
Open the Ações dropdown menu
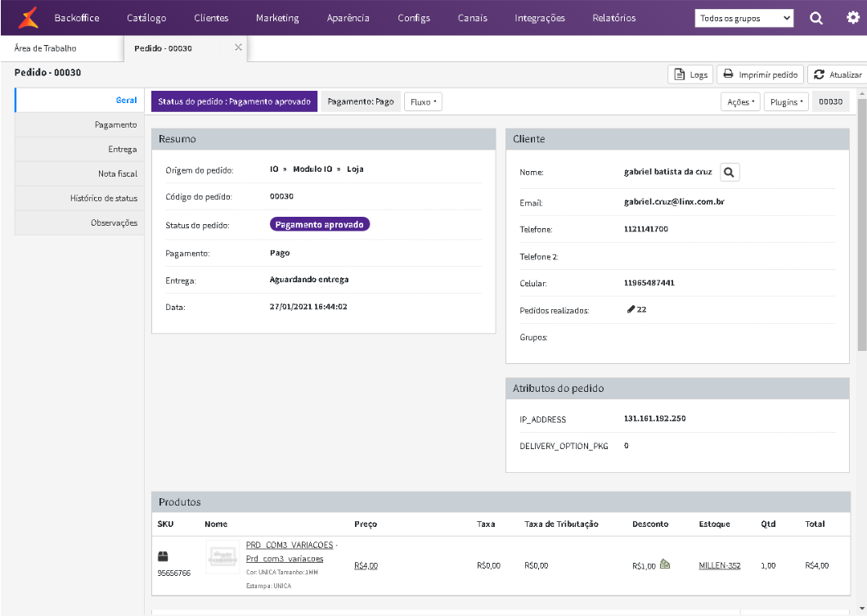tap(740, 102)
